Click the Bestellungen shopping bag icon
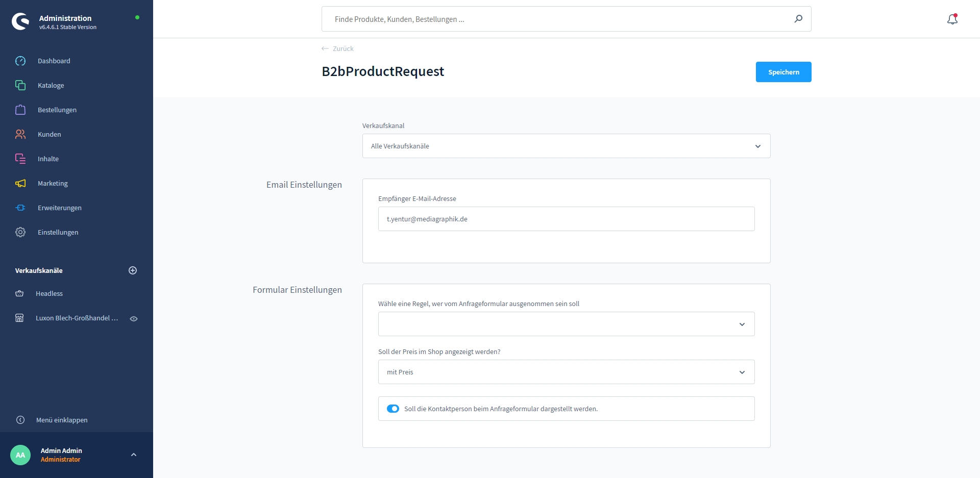The image size is (980, 478). point(20,110)
